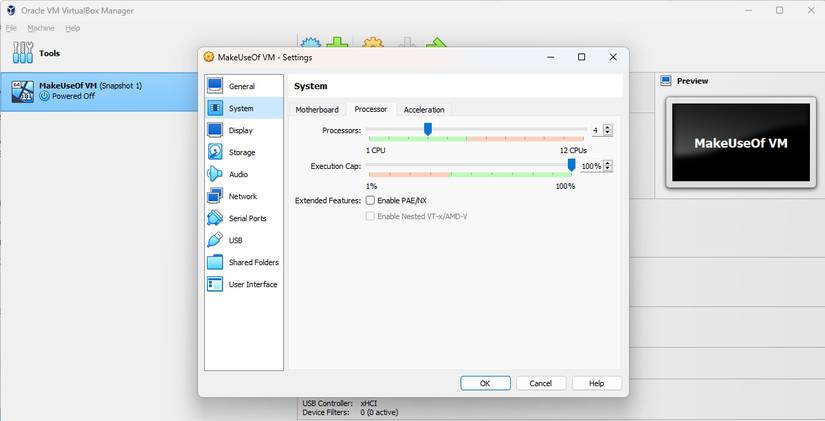Click the 1 CPU slider label
Image resolution: width=825 pixels, height=421 pixels.
tap(376, 150)
